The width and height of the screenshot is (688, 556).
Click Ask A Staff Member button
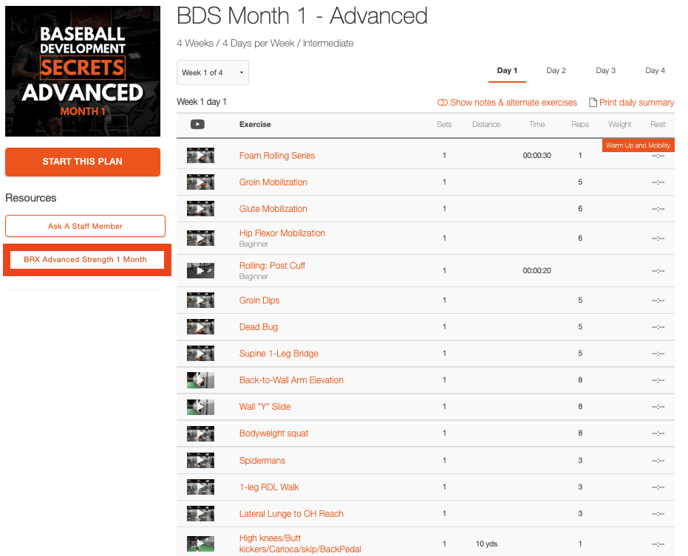click(x=85, y=226)
